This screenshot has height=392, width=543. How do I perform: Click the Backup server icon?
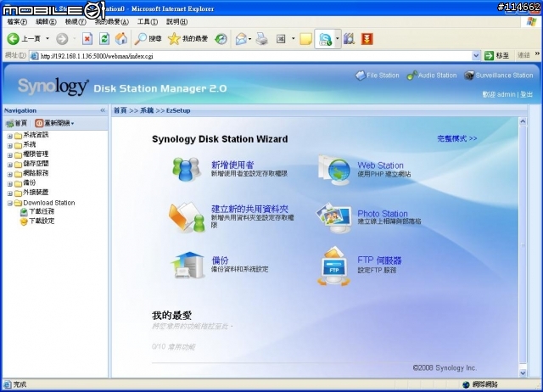(188, 266)
